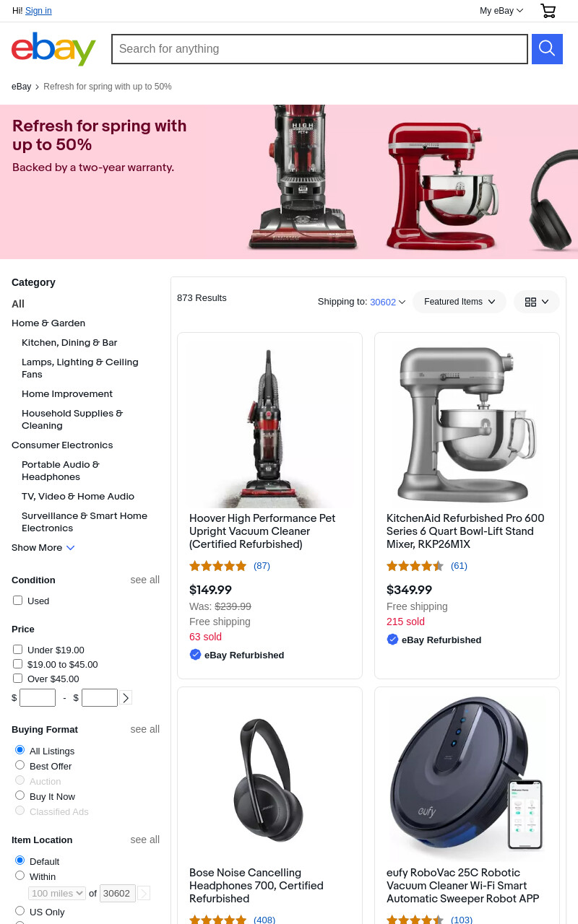This screenshot has width=578, height=924.
Task: Open Kitchen, Dining & Bar category
Action: click(x=69, y=343)
